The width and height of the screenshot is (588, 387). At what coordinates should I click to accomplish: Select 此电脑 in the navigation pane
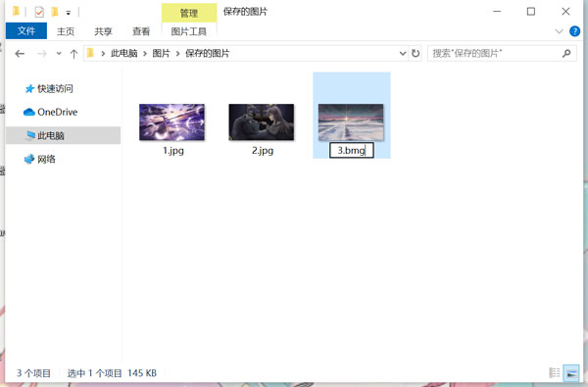tap(63, 135)
